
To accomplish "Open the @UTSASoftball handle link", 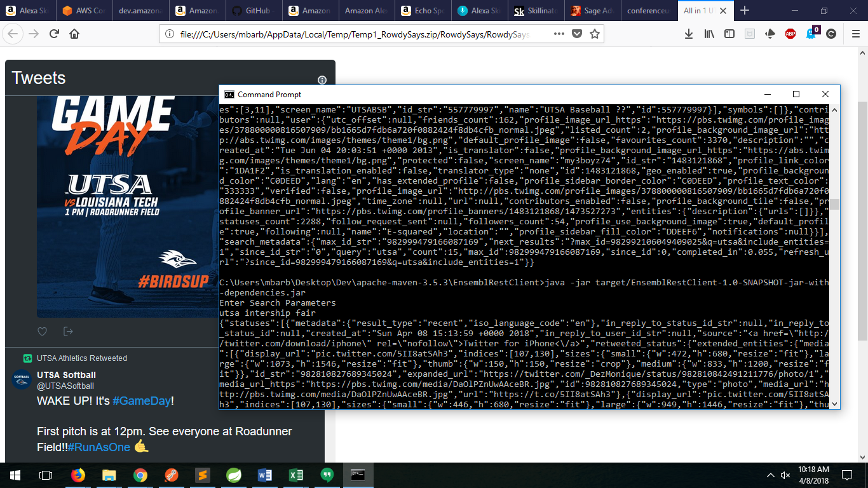I will pos(65,386).
